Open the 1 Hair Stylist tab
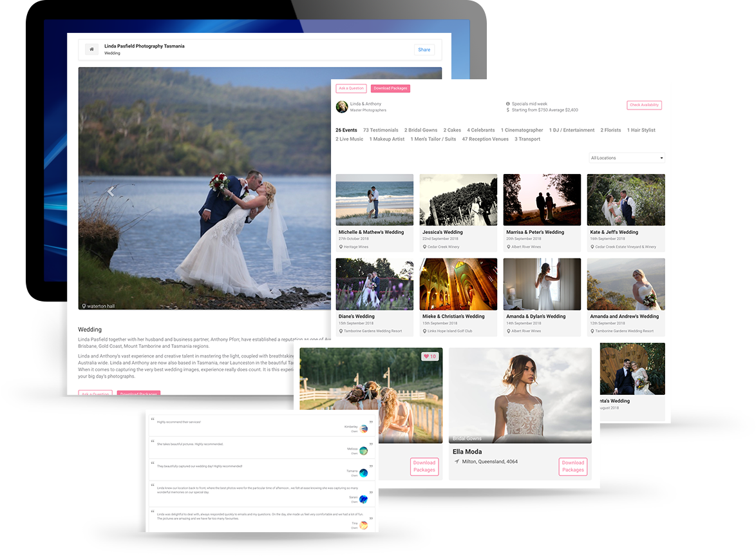This screenshot has height=556, width=756. (x=641, y=130)
